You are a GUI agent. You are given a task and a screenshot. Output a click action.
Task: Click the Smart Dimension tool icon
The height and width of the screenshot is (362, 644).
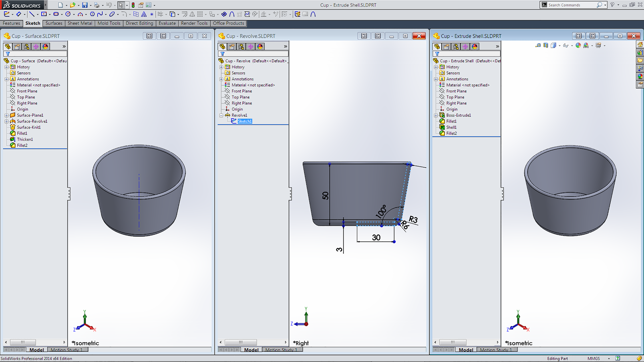click(18, 14)
